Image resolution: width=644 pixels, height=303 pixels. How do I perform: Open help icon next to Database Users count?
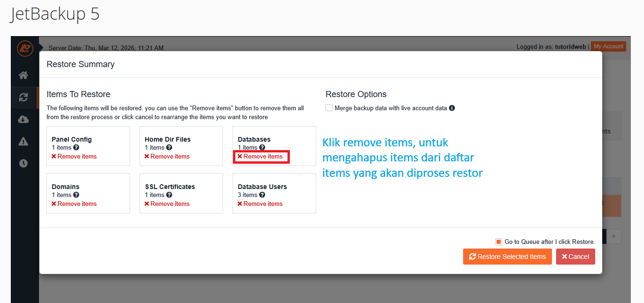coord(262,195)
